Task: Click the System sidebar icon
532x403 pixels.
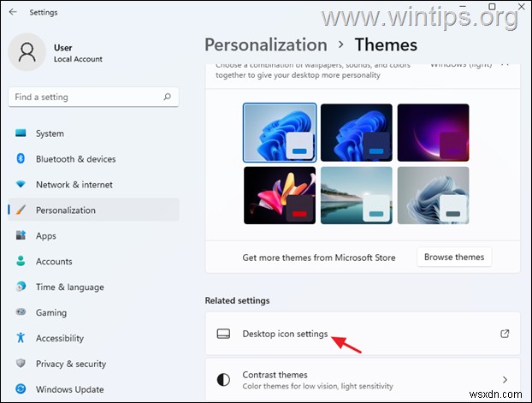Action: tap(21, 133)
